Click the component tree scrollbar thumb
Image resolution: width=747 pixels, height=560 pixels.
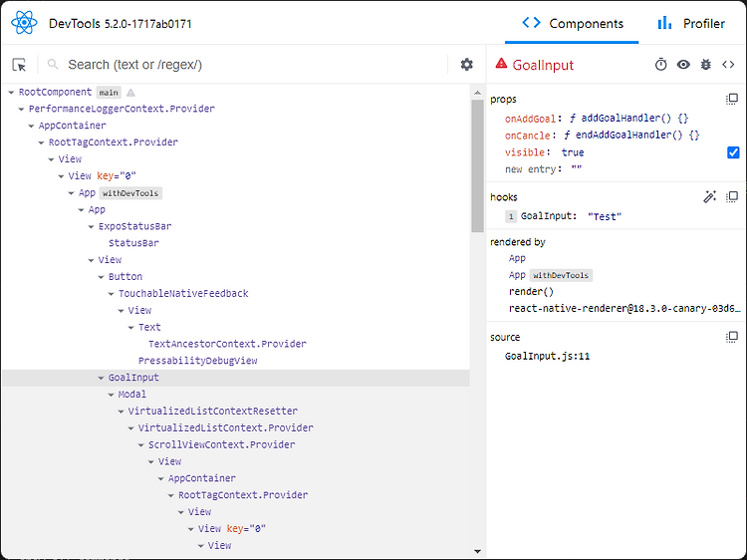(477, 165)
